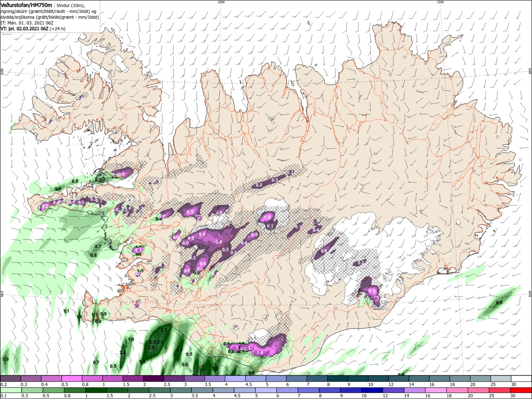The width and height of the screenshot is (532, 399).
Task: Pick the slate blue 6 swatch in upper legend
Action: 297,379
